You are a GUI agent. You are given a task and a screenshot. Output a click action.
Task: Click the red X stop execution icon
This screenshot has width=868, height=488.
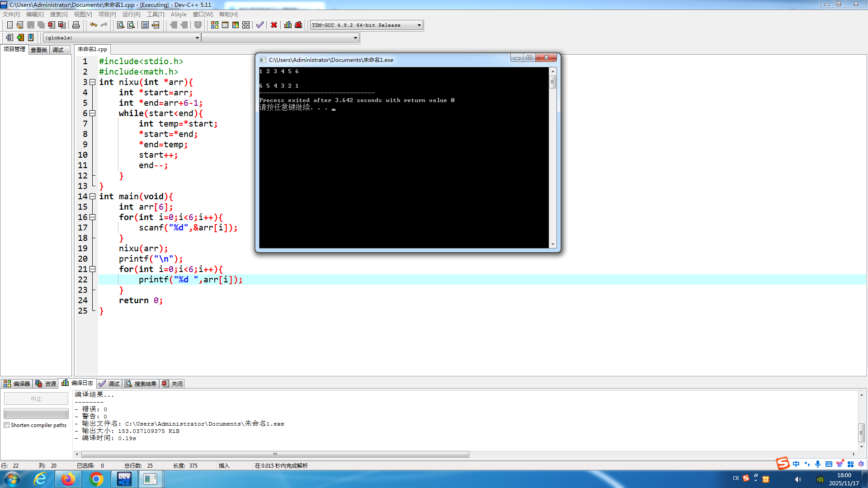(274, 25)
